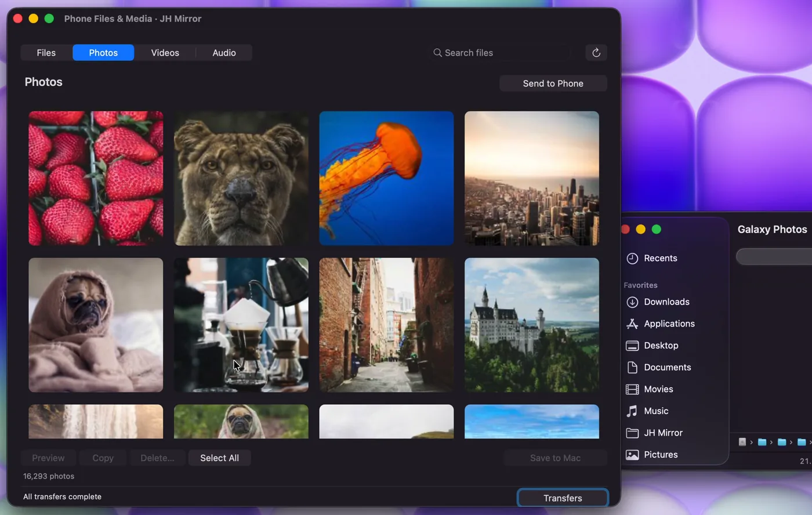The width and height of the screenshot is (812, 515).
Task: Open the Transfers panel
Action: tap(563, 498)
